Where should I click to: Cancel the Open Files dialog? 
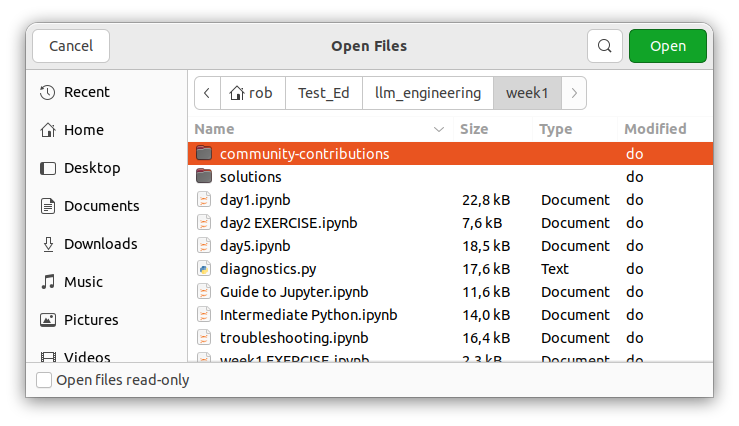71,46
